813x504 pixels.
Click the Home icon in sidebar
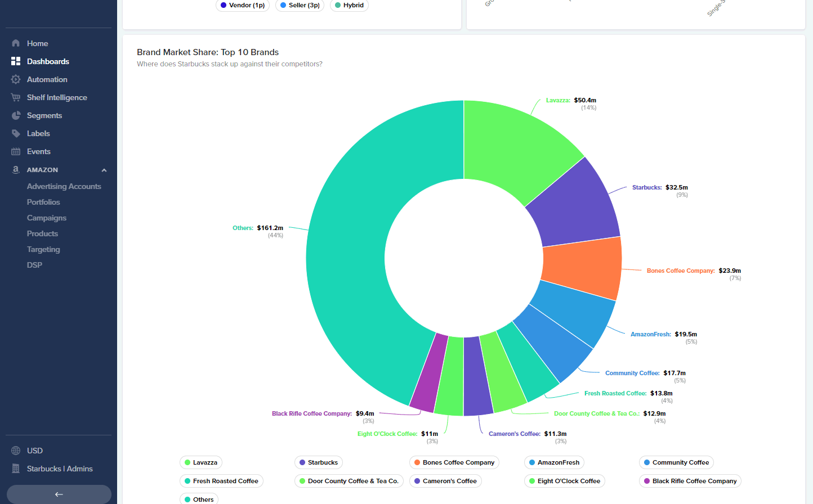coord(16,43)
